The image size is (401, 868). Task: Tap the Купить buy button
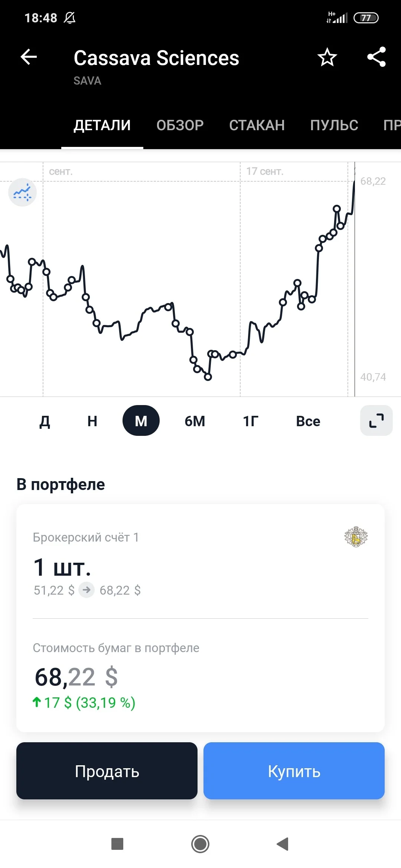pyautogui.click(x=294, y=771)
